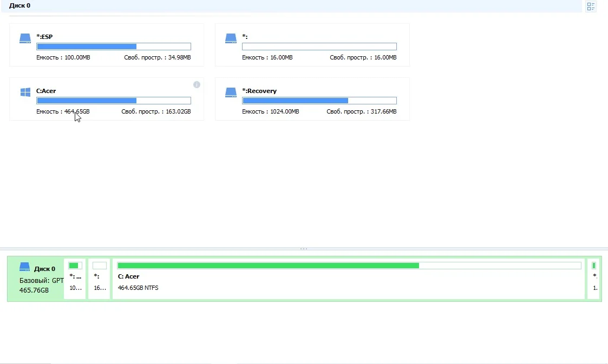Screen dimensions: 608x364
Task: Select the 100 MB ESP block in disk map
Action: (x=75, y=279)
